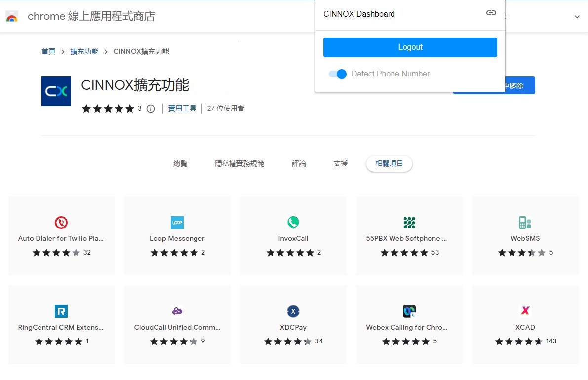Screen dimensions: 588x380
Task: Open 55PBX Web Softphone card title
Action: 406,239
